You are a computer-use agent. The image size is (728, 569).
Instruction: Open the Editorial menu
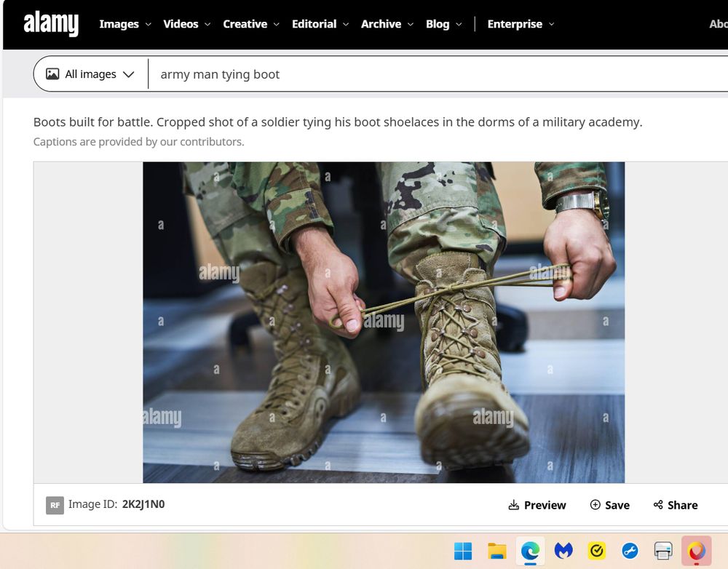coord(320,24)
